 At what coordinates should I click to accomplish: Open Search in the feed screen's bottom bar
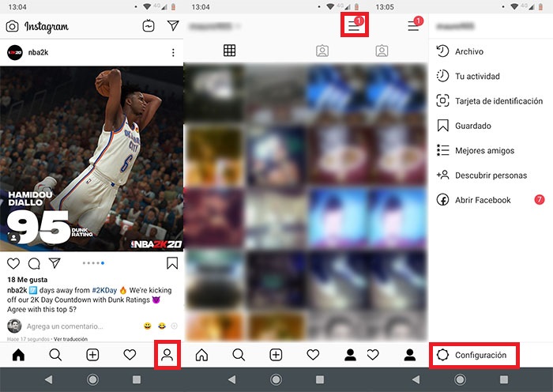pyautogui.click(x=55, y=355)
